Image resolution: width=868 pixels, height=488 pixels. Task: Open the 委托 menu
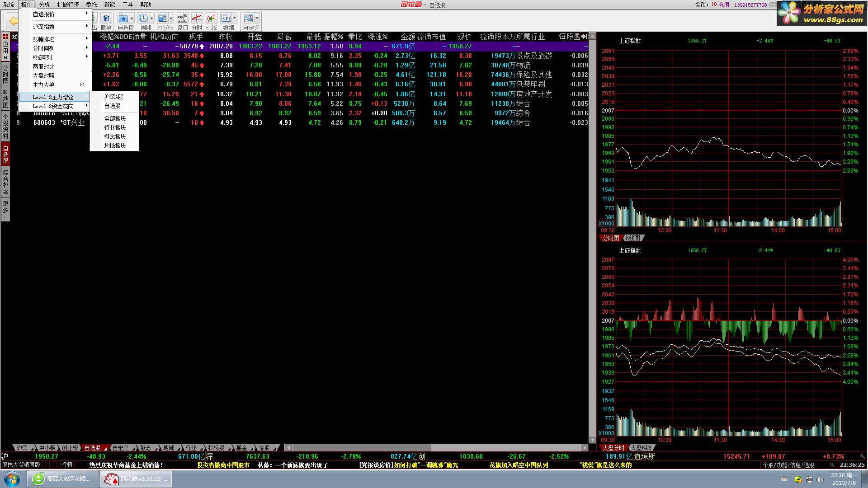tap(91, 5)
